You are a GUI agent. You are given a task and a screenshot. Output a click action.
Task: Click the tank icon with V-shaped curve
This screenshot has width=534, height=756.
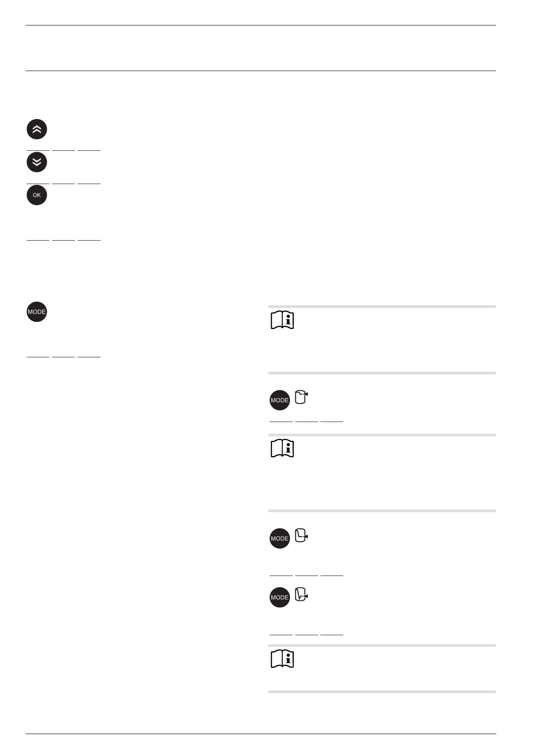click(301, 595)
